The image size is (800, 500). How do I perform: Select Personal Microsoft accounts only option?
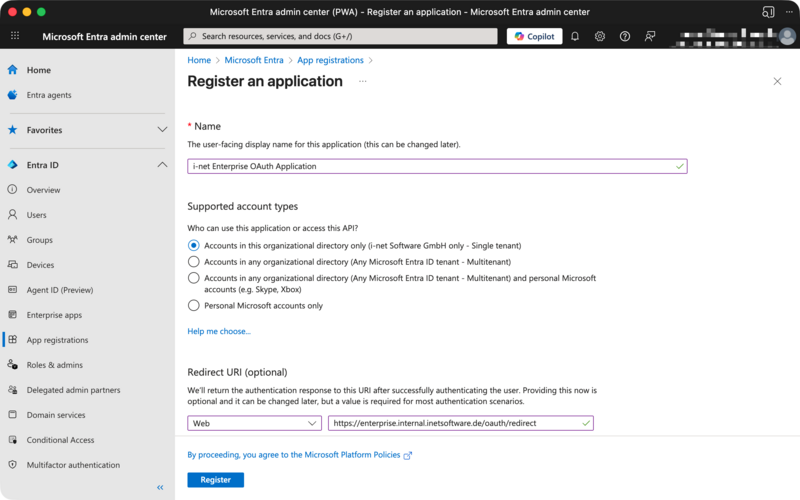(194, 305)
